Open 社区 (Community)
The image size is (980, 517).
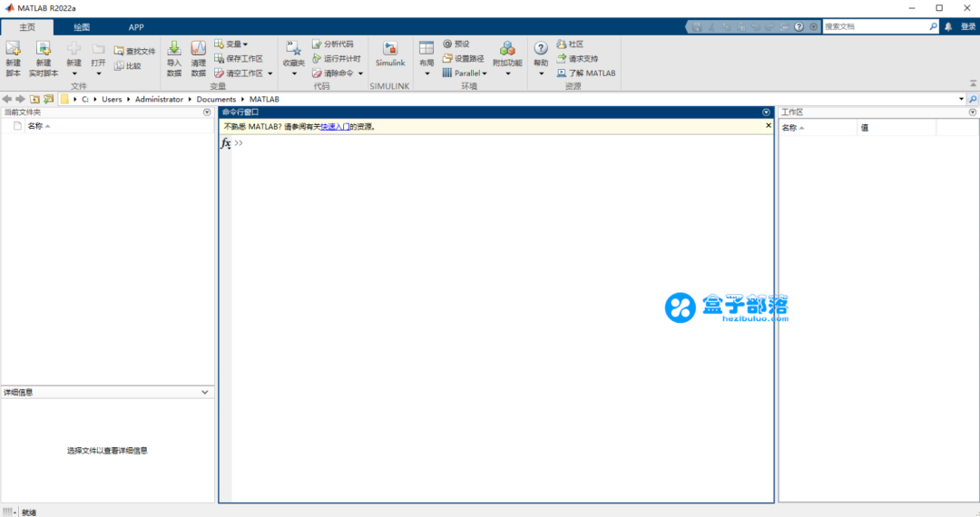[570, 44]
